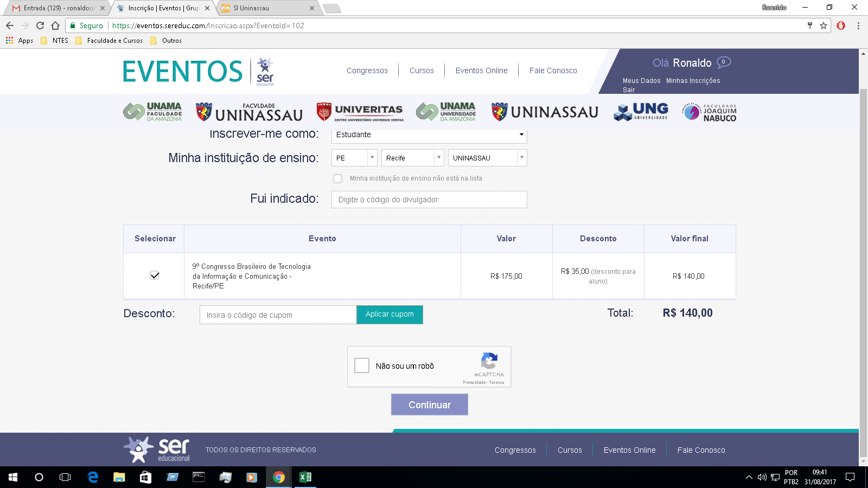Open the 'Estudante' registration type dropdown
Screen dimensions: 868x488
429,134
